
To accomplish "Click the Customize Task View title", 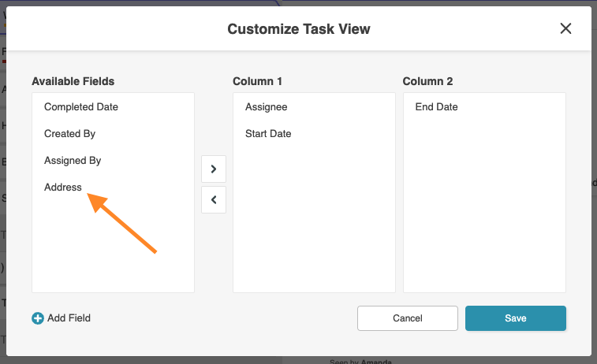I will (x=298, y=29).
